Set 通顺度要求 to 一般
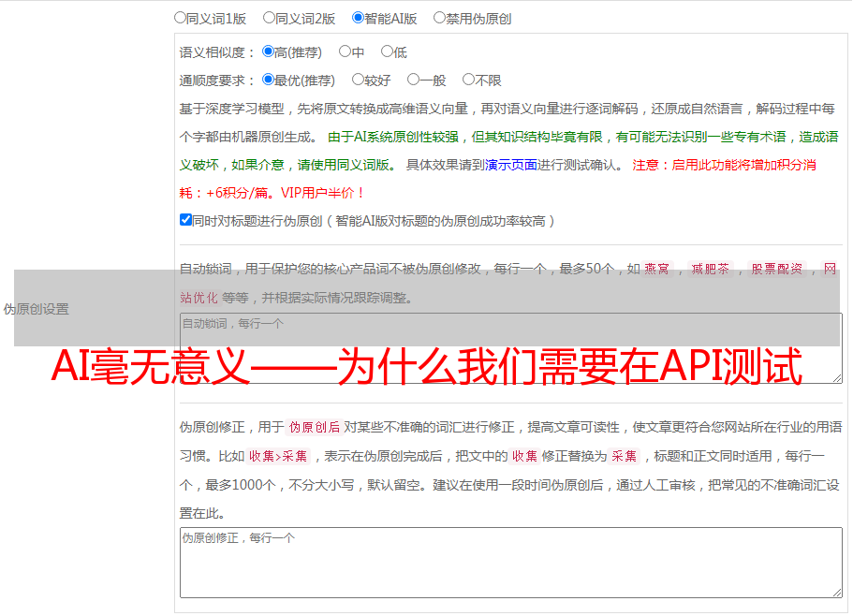 [x=414, y=80]
